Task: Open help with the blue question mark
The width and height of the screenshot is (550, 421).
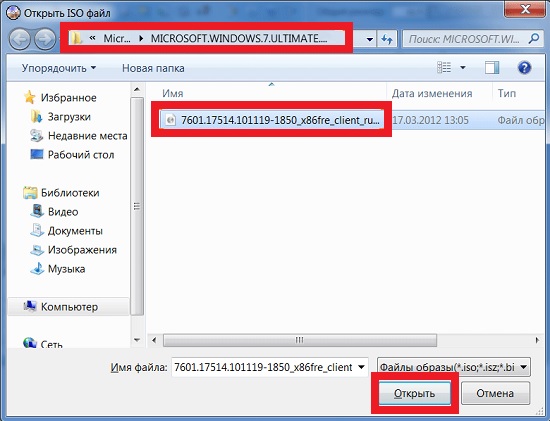Action: point(524,67)
